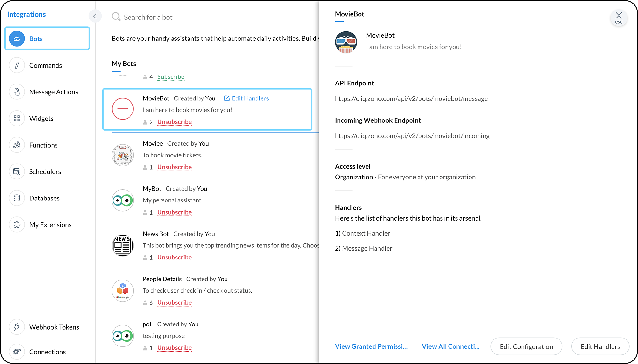Click the red remove circle on MovieBot
This screenshot has width=638, height=364.
tap(122, 109)
